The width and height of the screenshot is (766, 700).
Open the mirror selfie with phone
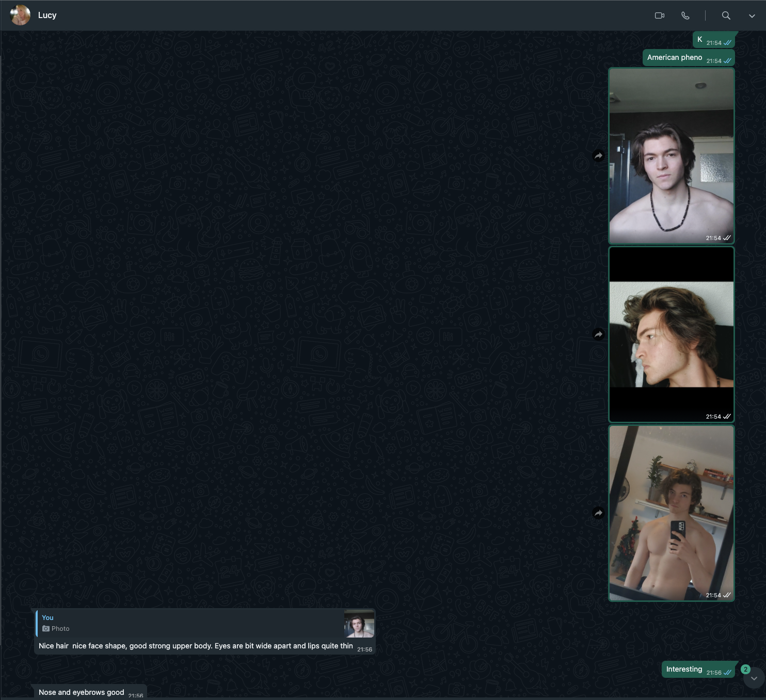tap(671, 513)
